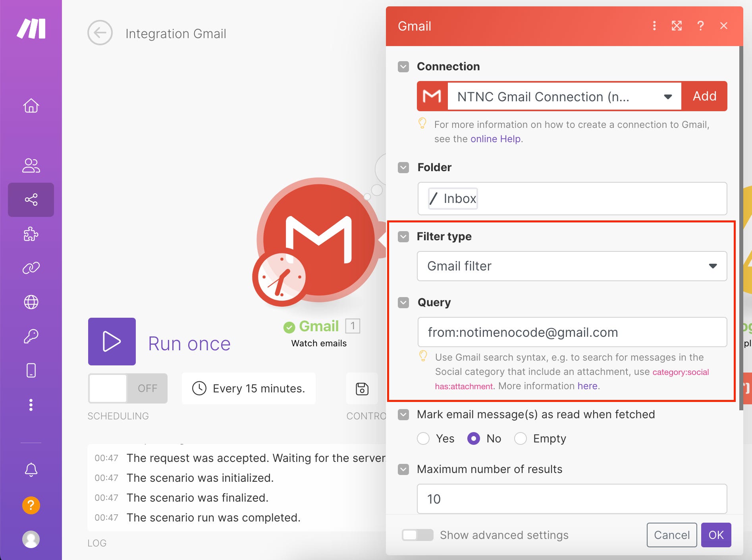Open the Home page from the sidebar
The image size is (752, 560).
(31, 106)
